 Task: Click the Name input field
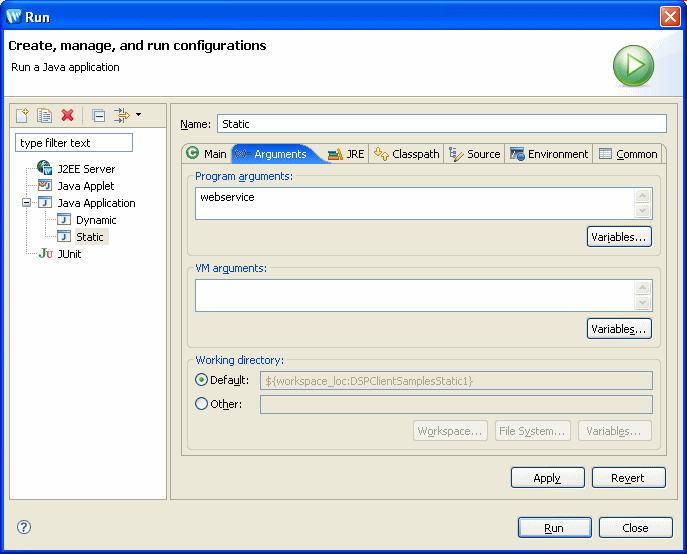pyautogui.click(x=442, y=124)
